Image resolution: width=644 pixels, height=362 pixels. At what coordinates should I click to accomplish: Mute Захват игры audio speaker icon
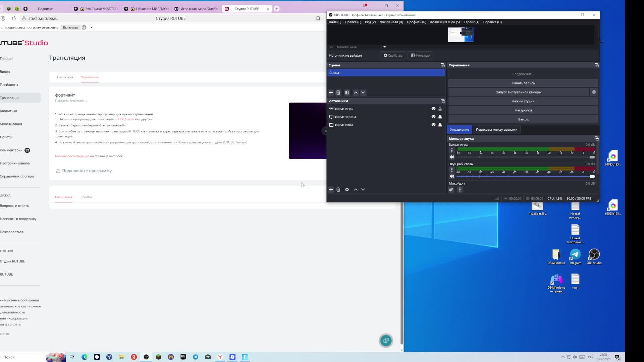click(x=452, y=157)
